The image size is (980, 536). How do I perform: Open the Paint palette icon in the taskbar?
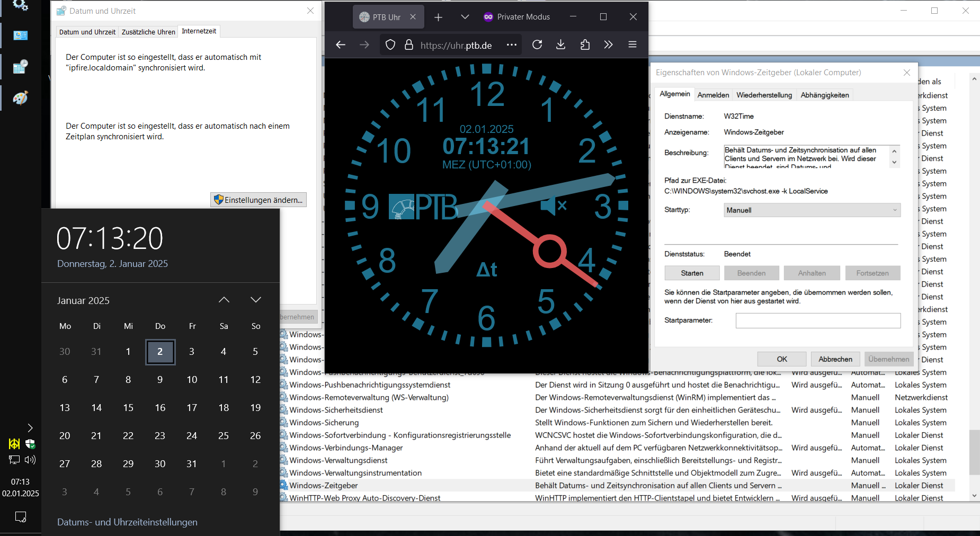click(x=20, y=98)
